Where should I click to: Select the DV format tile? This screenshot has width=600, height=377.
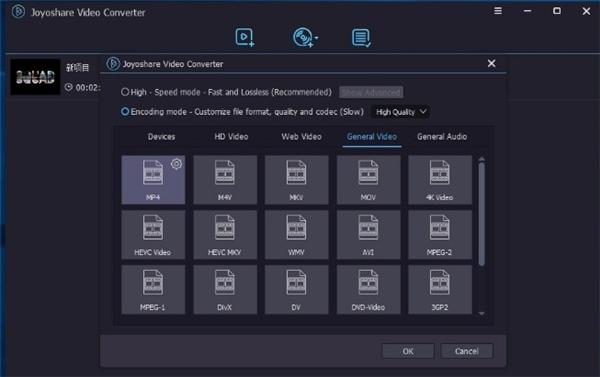pyautogui.click(x=297, y=290)
